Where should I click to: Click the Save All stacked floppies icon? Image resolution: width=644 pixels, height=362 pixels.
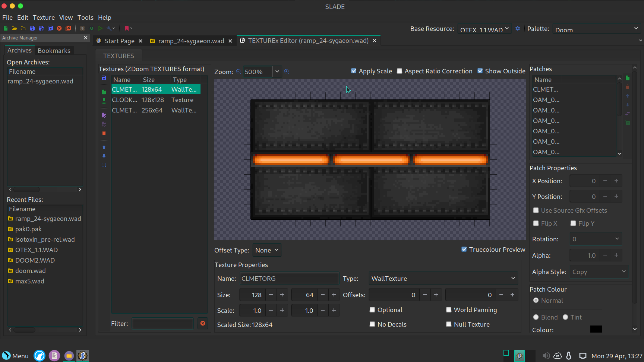50,28
